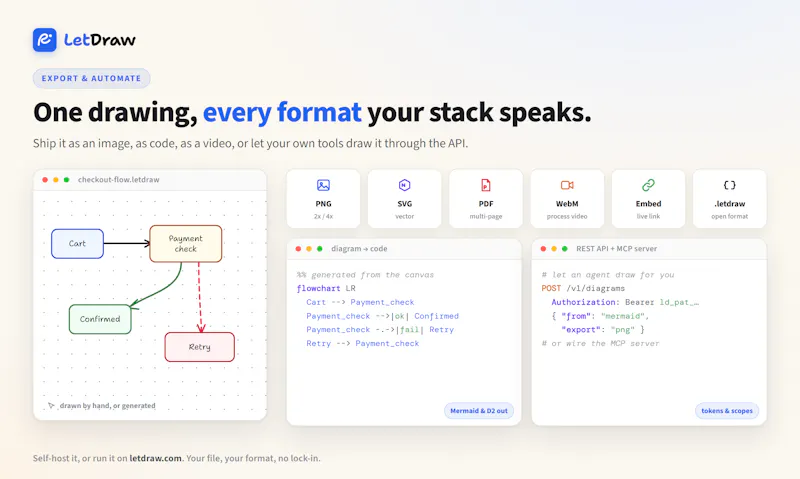Click the LetDraw logo icon
The image size is (800, 479).
pos(45,40)
